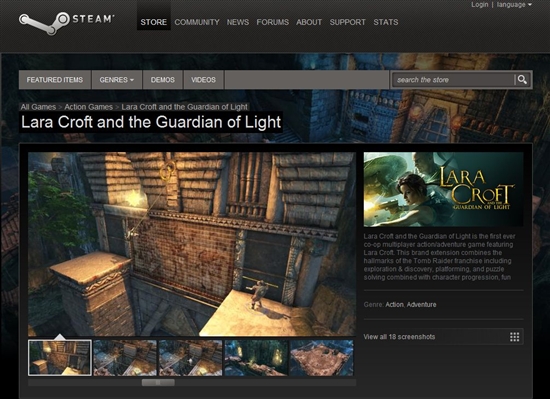
Task: Open the language dropdown
Action: [514, 5]
